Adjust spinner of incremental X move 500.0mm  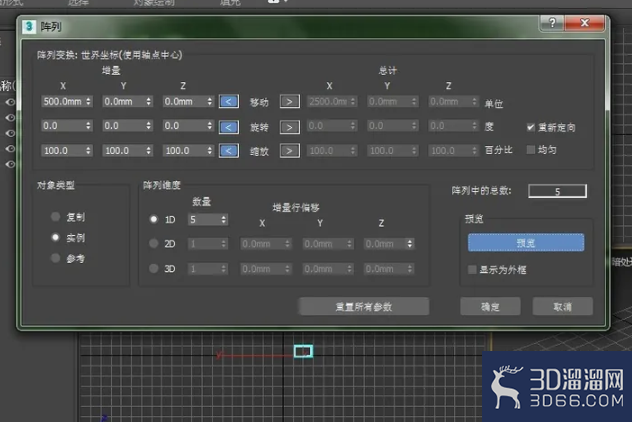88,102
